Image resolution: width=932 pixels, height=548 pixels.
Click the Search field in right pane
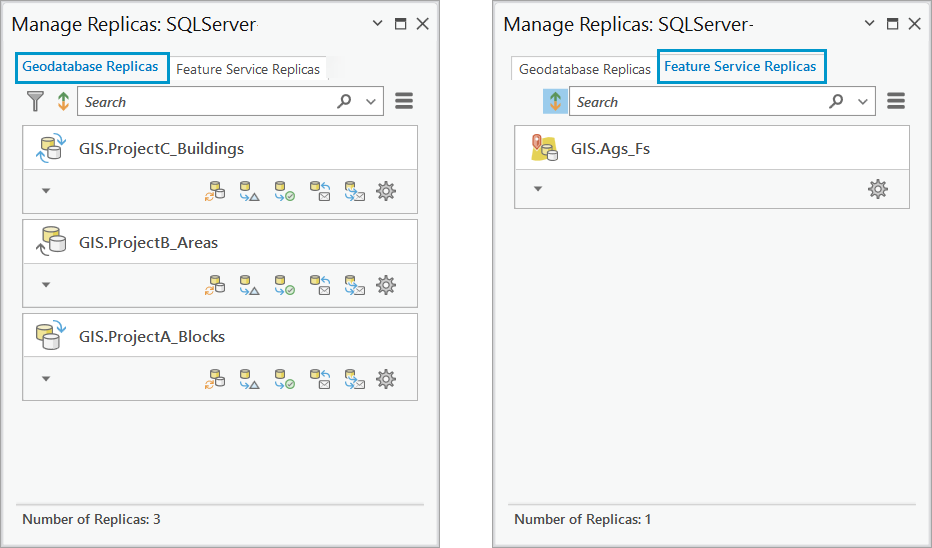697,101
